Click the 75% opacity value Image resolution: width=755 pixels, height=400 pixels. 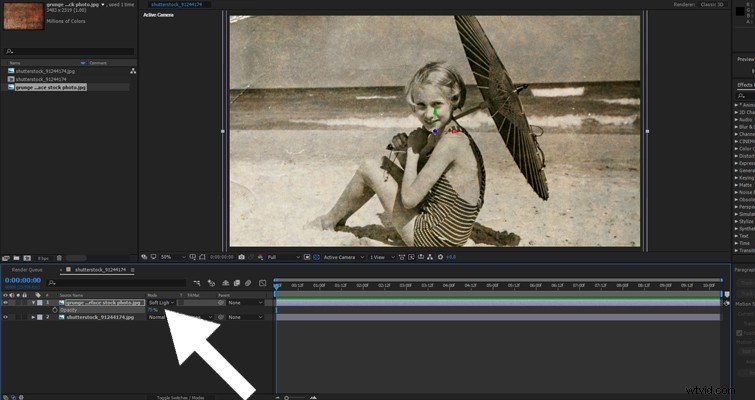[x=152, y=310]
